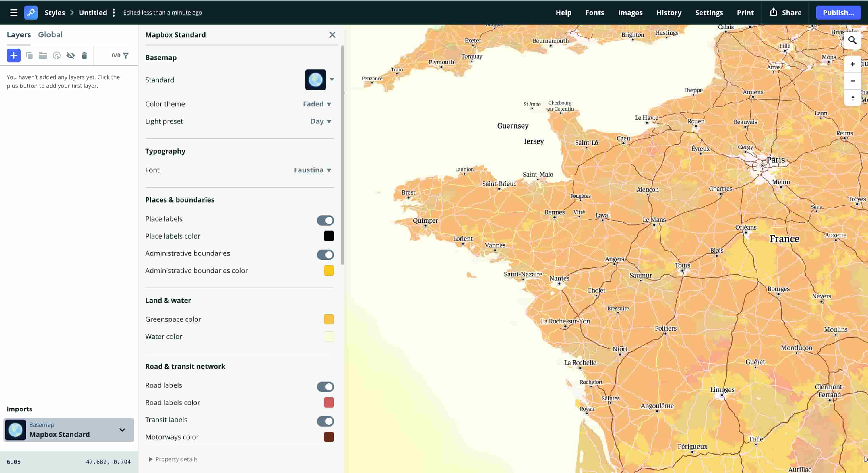Image resolution: width=868 pixels, height=473 pixels.
Task: Group layers into a folder
Action: coord(43,55)
